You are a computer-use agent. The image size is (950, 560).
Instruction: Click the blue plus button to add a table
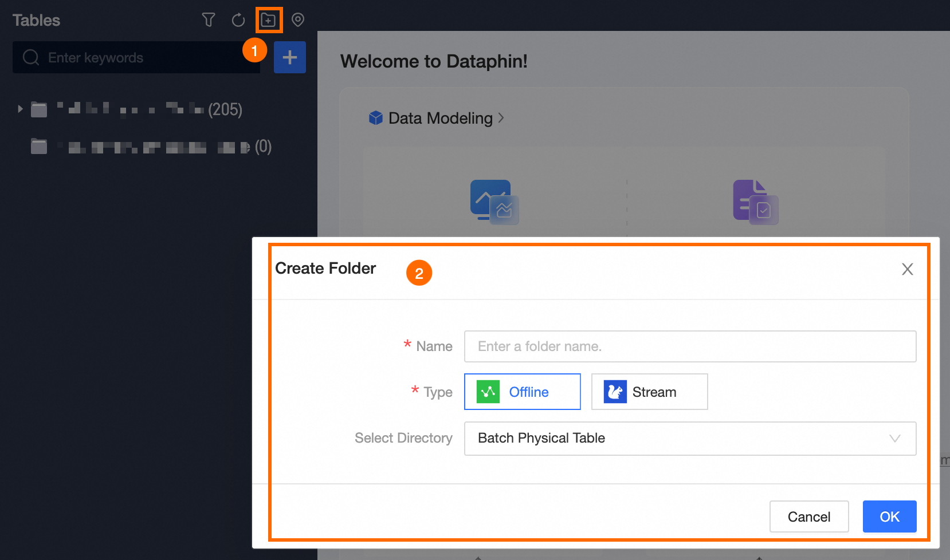pos(290,57)
